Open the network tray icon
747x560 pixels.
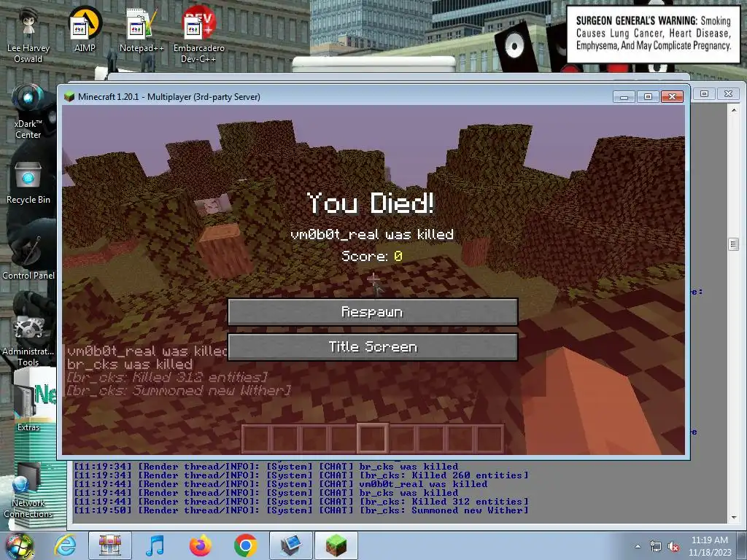point(656,546)
